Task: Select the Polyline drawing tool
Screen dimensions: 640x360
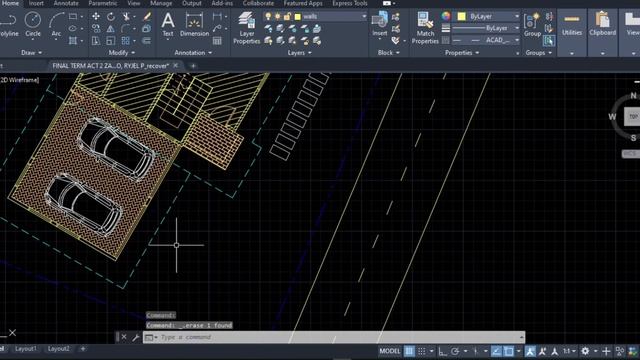Action: click(8, 24)
